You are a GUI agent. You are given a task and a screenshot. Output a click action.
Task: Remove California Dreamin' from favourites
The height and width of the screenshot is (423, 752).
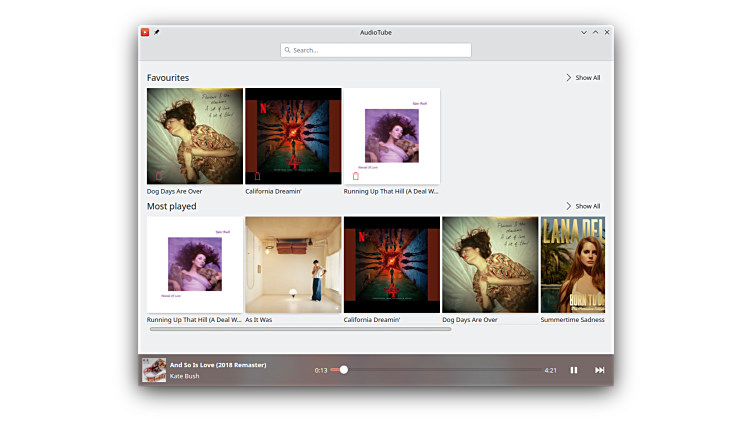[256, 176]
